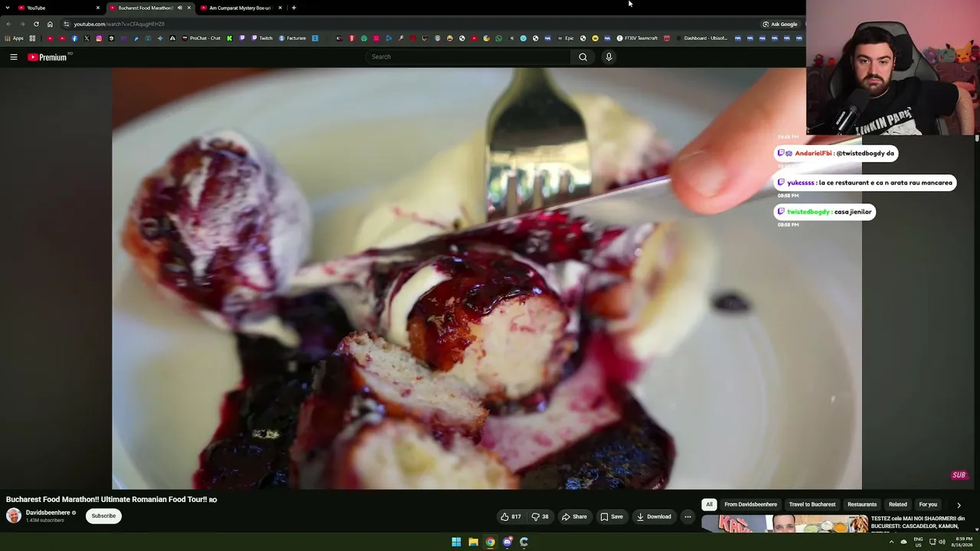Open the browser home page

pyautogui.click(x=50, y=24)
